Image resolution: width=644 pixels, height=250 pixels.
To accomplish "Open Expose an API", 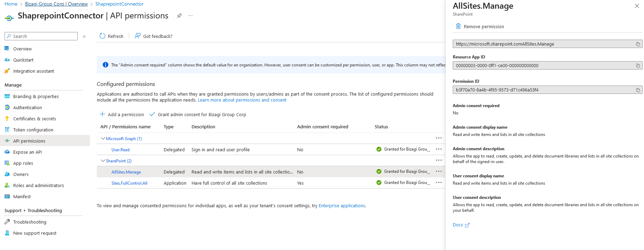I will (28, 152).
